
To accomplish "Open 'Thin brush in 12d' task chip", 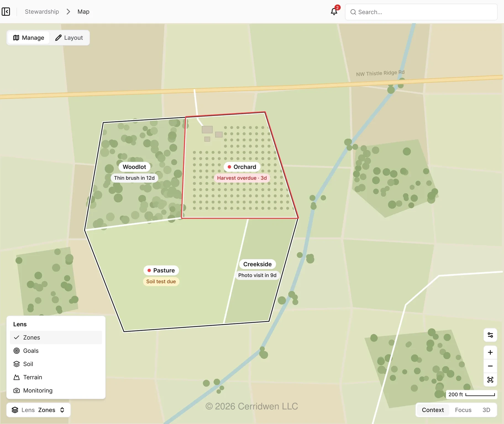I will [x=134, y=178].
